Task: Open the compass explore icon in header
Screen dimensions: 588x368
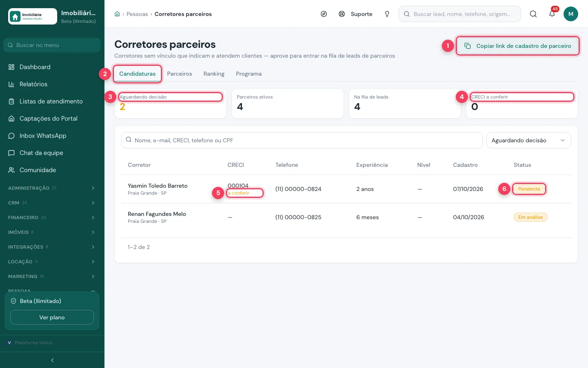Action: [324, 14]
